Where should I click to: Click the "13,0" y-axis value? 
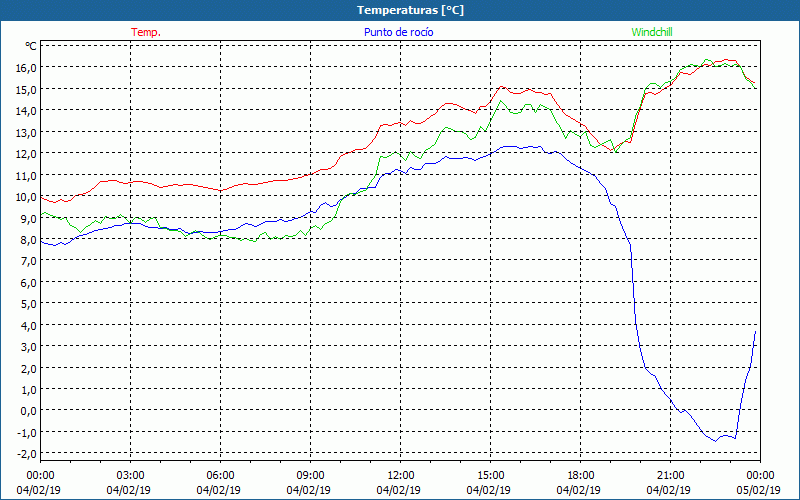28,133
